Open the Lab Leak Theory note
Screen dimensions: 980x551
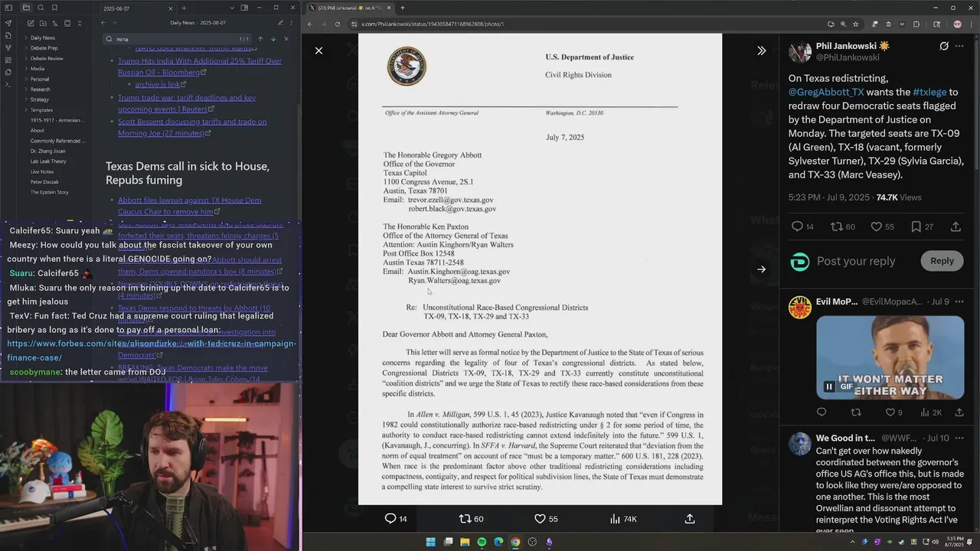[x=48, y=161]
